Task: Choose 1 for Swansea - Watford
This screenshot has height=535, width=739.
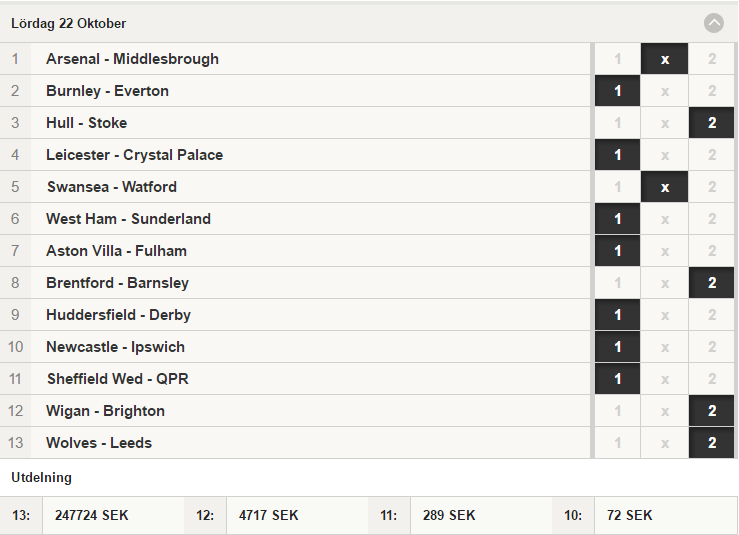Action: coord(617,187)
